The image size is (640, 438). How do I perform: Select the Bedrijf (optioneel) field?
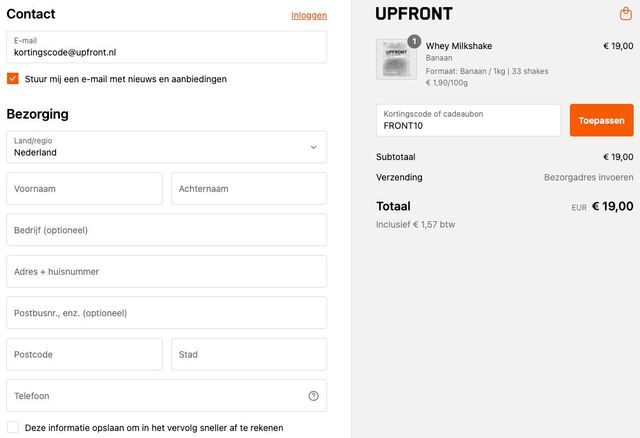167,230
